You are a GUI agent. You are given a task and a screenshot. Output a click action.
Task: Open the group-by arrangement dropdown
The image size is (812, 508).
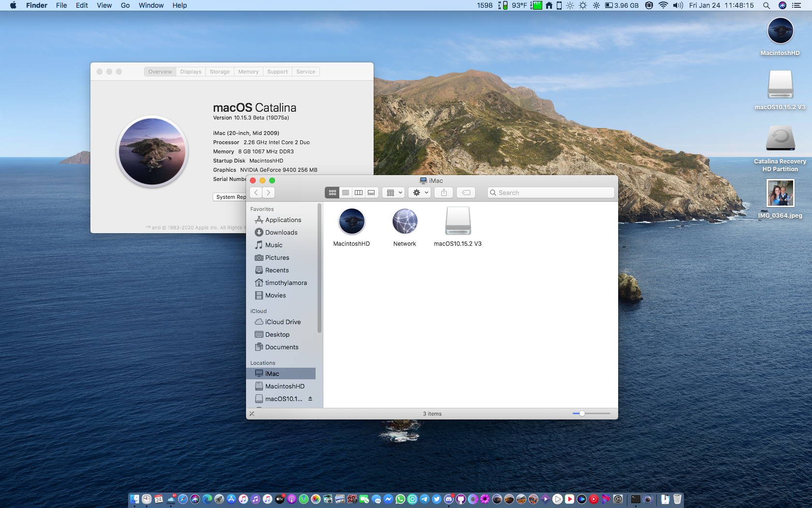(394, 193)
